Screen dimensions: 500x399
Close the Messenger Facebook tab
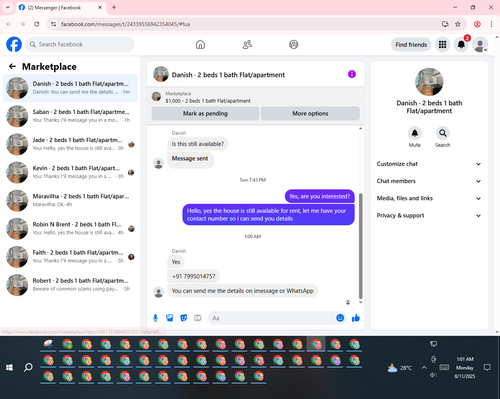[100, 7]
